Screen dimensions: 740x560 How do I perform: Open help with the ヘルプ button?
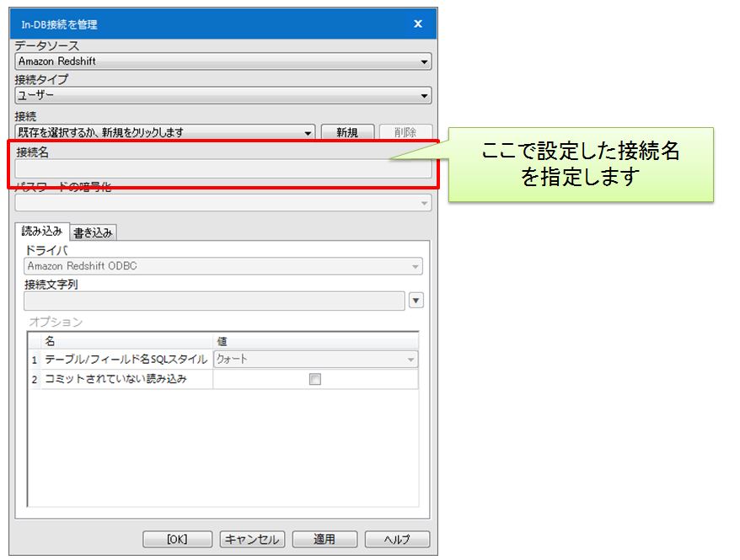397,539
